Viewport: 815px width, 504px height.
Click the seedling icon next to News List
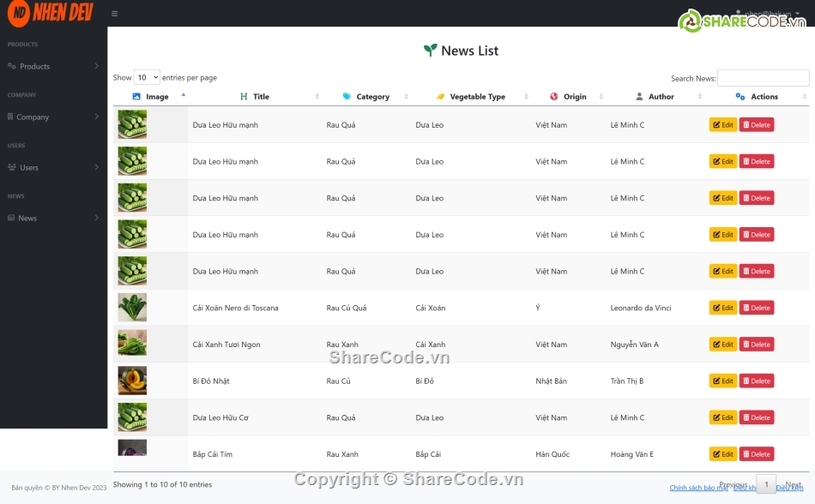[x=430, y=51]
